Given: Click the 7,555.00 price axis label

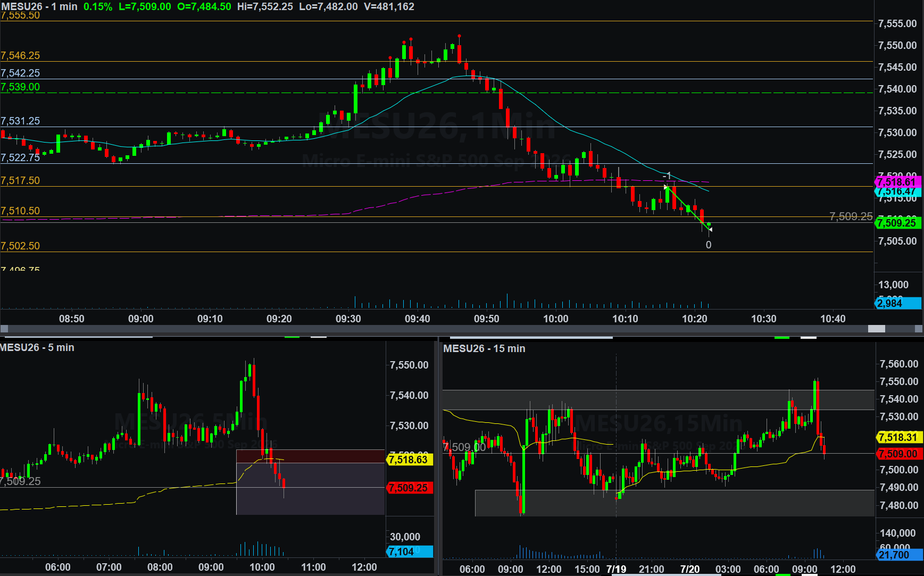Looking at the screenshot, I should tap(897, 23).
